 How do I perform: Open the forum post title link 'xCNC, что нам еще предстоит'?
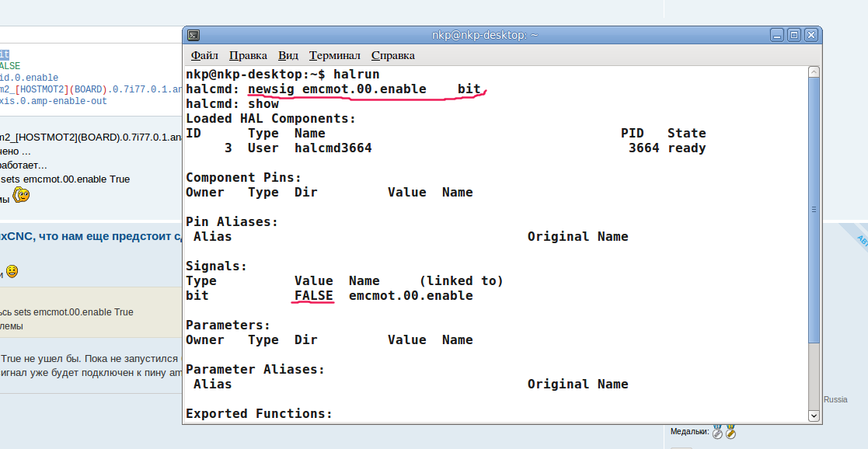point(91,236)
